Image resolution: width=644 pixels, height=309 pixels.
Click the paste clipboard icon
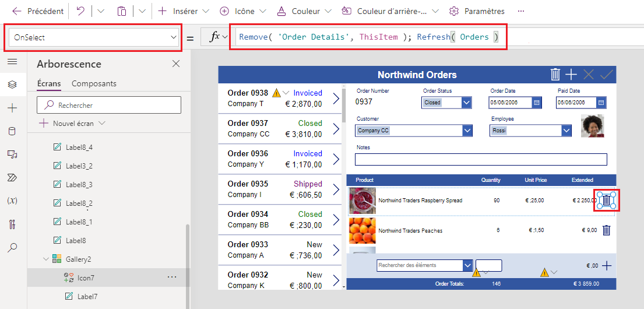click(122, 12)
